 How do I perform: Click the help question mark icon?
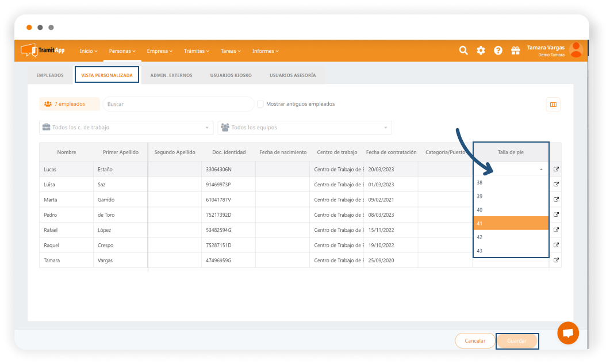pos(498,51)
